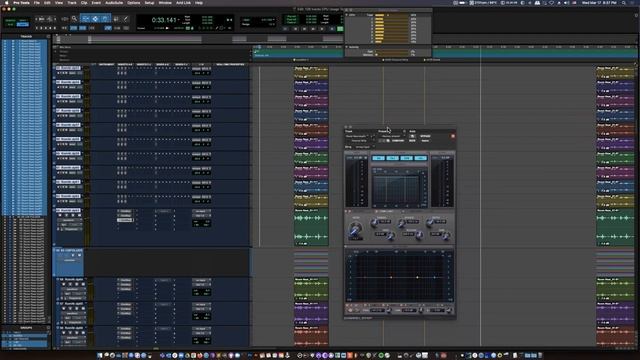Click the first cyan module button in plug-in
The height and width of the screenshot is (360, 640).
click(x=378, y=158)
